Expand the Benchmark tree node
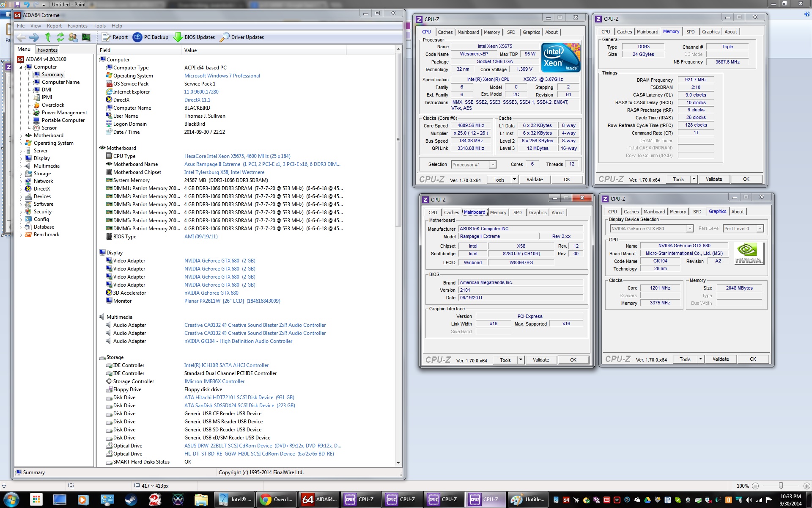 [x=21, y=235]
